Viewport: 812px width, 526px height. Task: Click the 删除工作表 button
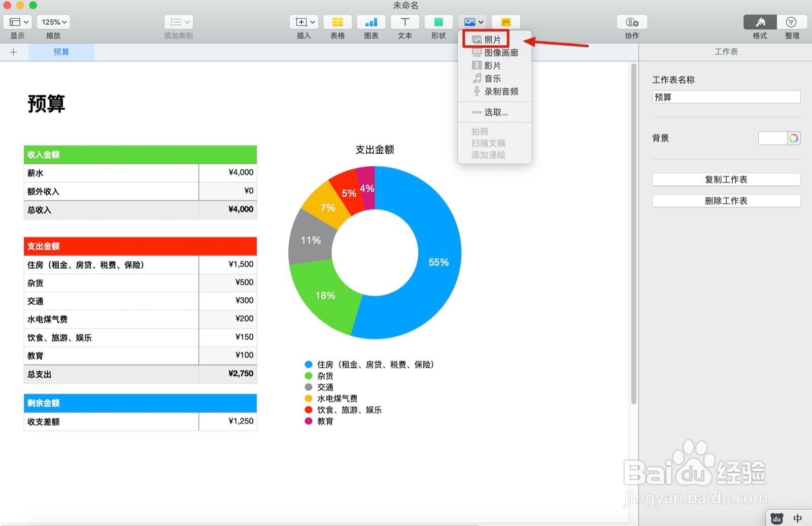tap(726, 200)
